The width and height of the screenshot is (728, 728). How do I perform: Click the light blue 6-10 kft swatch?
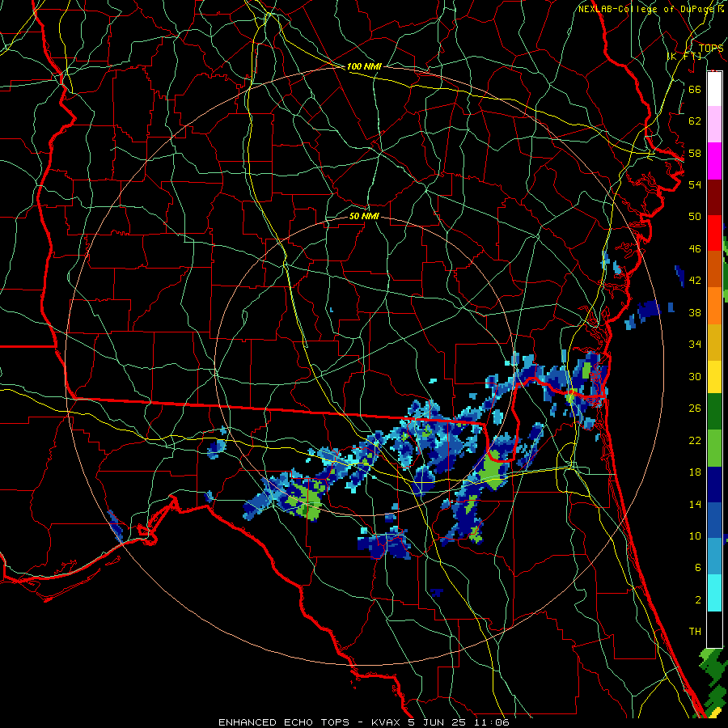point(714,557)
